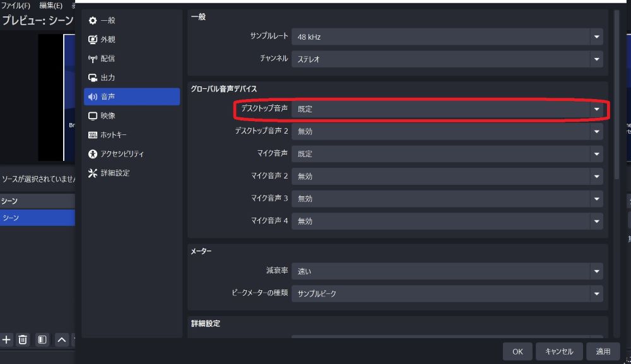Click the gear icon beside 一般
The image size is (631, 364).
pyautogui.click(x=93, y=20)
